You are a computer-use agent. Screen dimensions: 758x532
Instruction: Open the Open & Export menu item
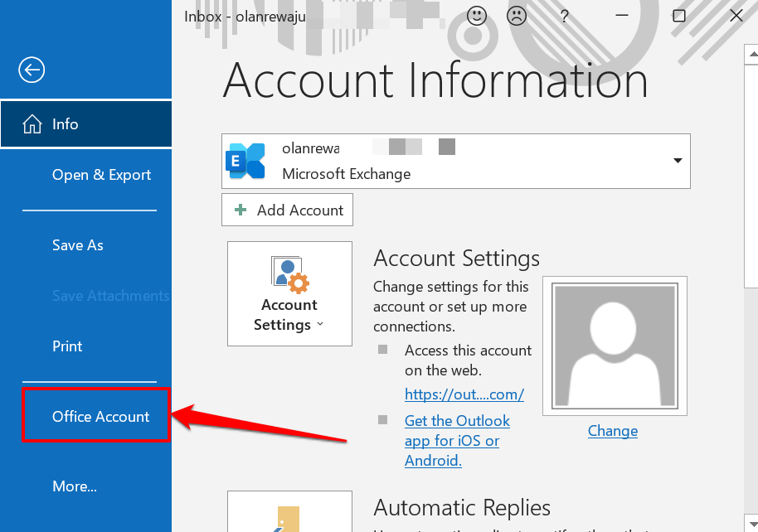pos(101,175)
